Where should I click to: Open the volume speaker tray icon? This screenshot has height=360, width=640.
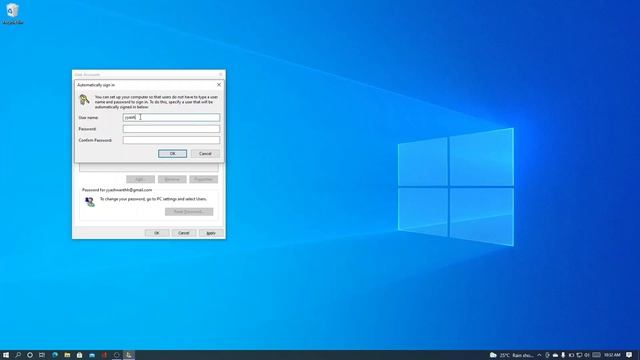click(587, 355)
